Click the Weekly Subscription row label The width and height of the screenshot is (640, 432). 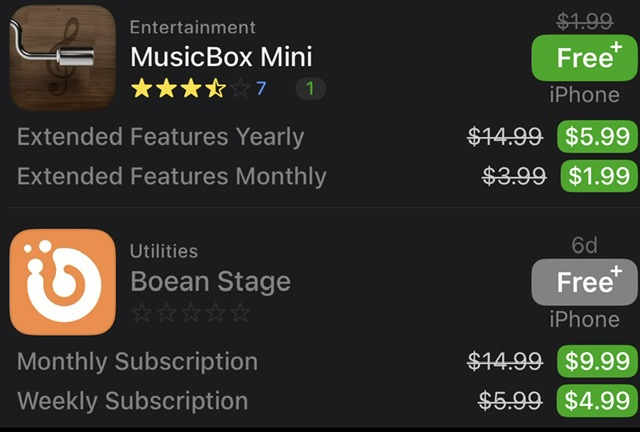132,401
